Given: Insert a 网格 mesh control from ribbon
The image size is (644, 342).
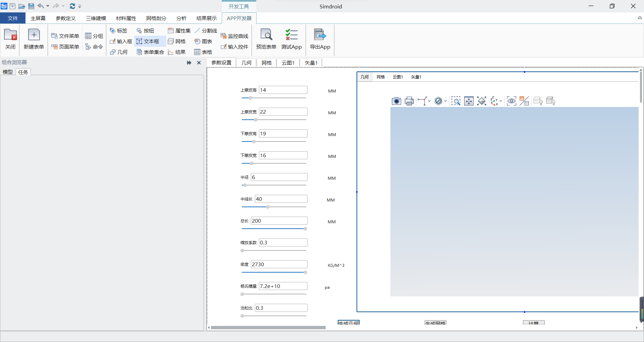Looking at the screenshot, I should (177, 41).
